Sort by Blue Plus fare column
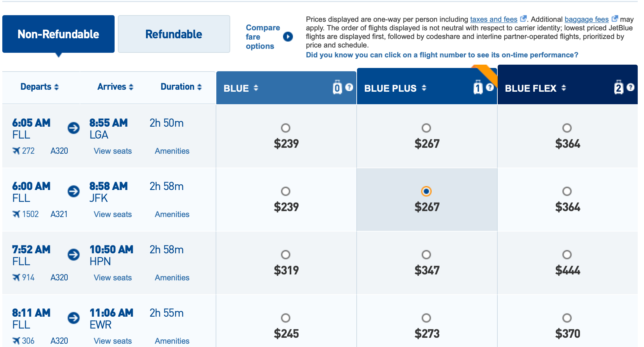The height and width of the screenshot is (347, 644). (395, 88)
